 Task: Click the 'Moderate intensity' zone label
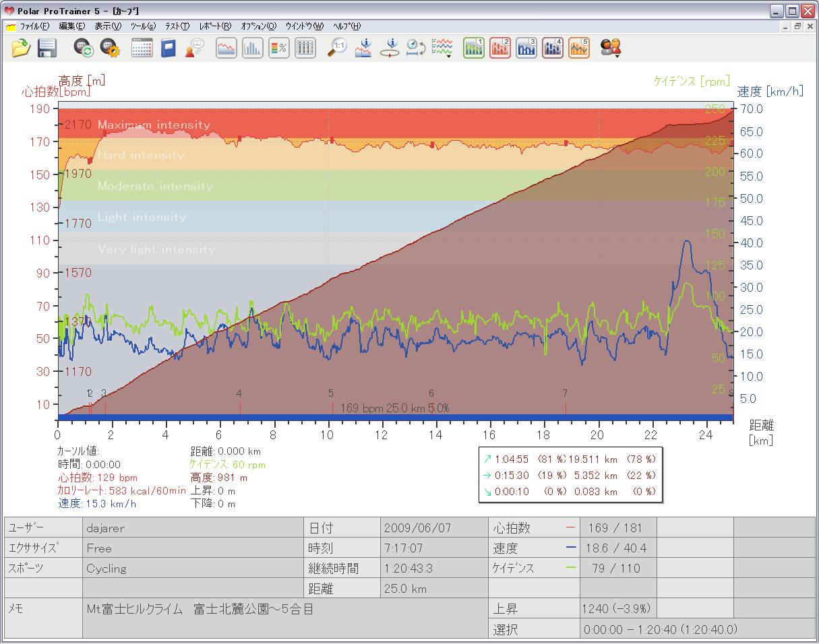[155, 186]
